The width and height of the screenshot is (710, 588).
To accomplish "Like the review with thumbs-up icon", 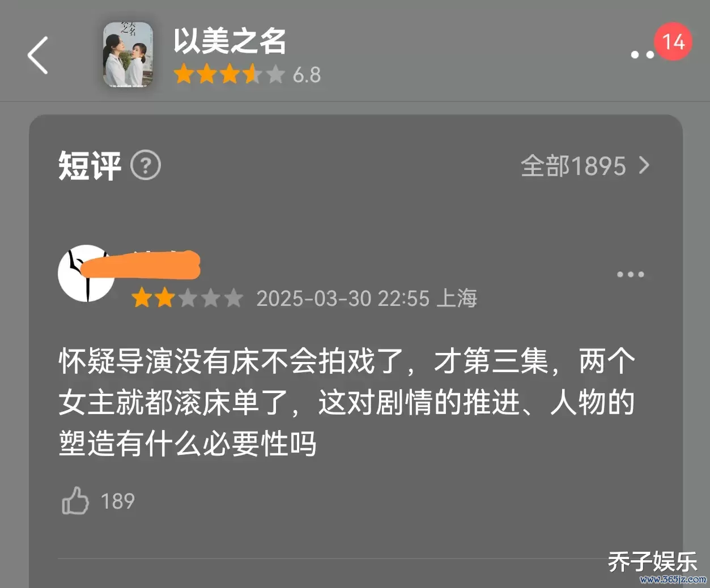I will 75,501.
